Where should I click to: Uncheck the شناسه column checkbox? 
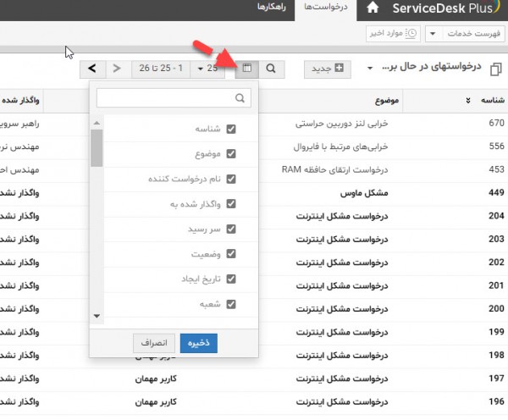tap(231, 129)
